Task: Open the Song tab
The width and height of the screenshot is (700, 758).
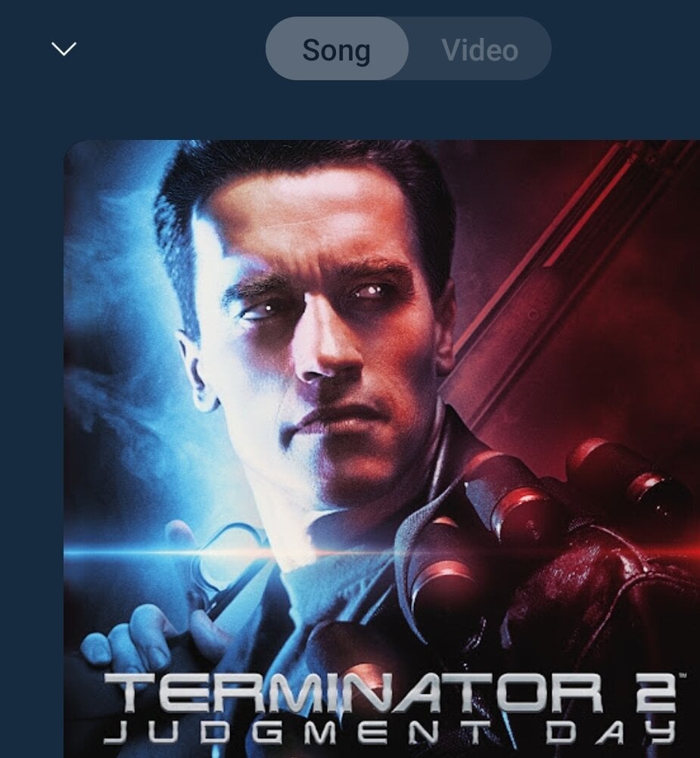Action: tap(337, 49)
